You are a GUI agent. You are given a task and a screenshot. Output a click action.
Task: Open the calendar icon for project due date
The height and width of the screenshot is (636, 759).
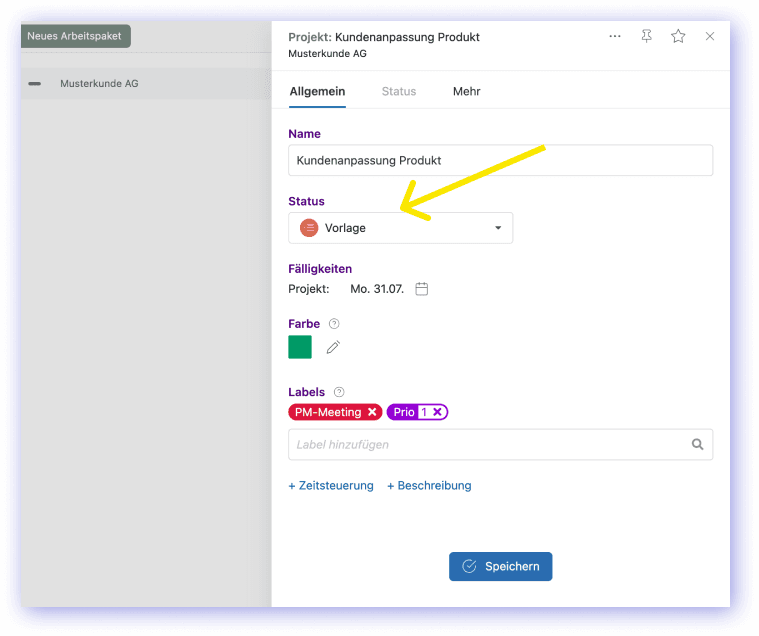(x=422, y=289)
